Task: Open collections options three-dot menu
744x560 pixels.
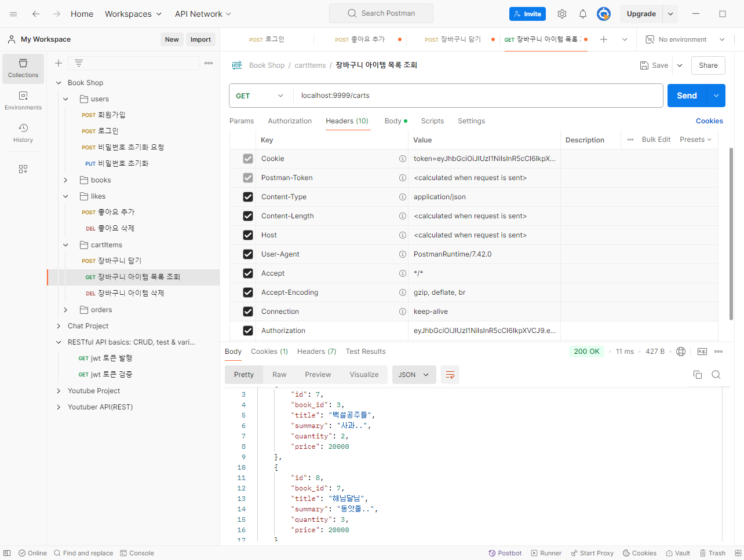Action: coord(209,63)
